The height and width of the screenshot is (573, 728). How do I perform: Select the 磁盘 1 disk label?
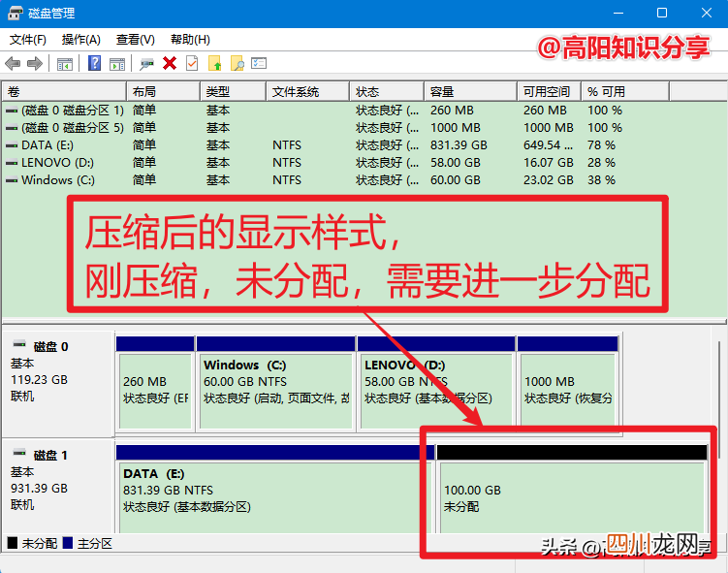click(50, 456)
